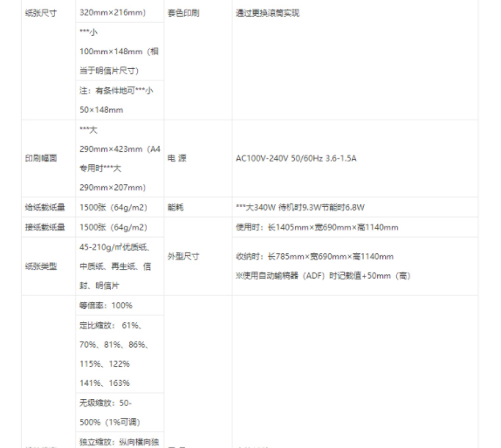501x448 pixels.
Task: Click the 外型尺寸 label cell
Action: pos(183,257)
